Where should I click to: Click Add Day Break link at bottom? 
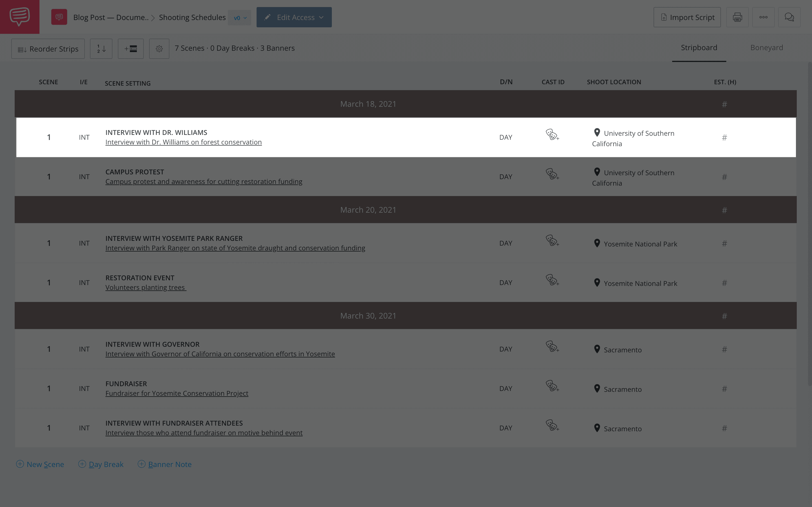101,464
